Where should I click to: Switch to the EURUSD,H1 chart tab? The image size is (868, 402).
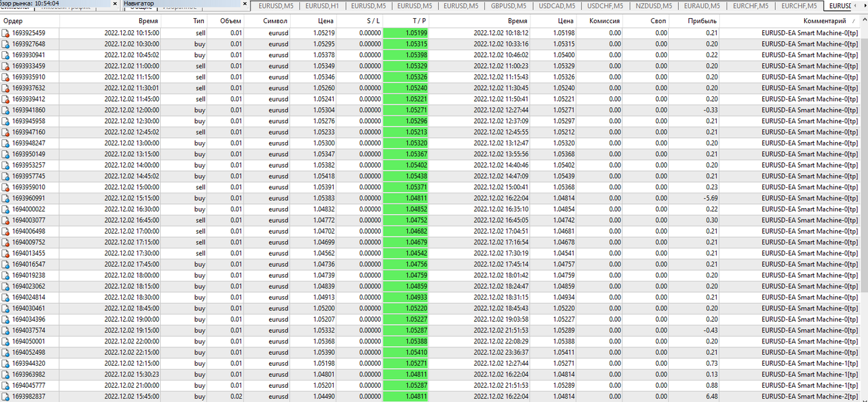[322, 5]
